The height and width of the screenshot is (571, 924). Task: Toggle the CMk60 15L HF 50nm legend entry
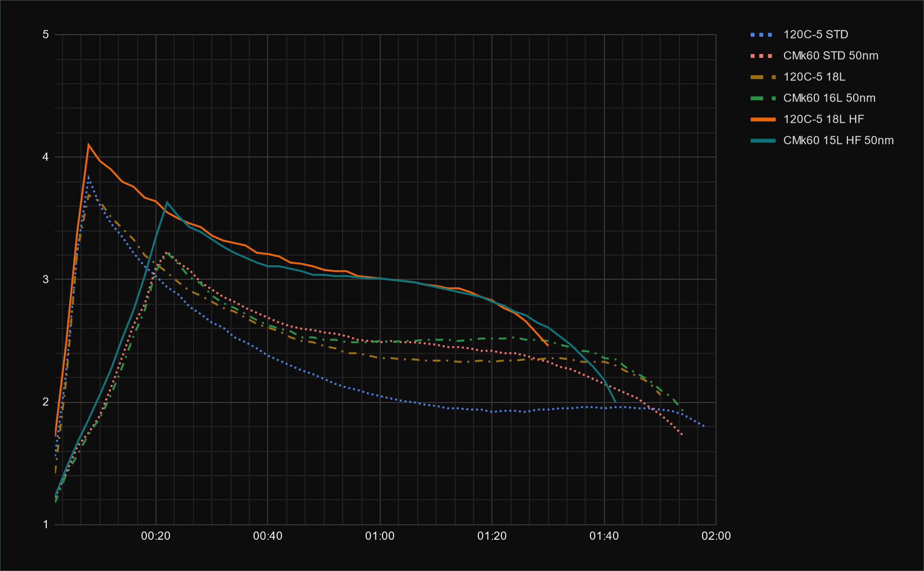(x=838, y=141)
